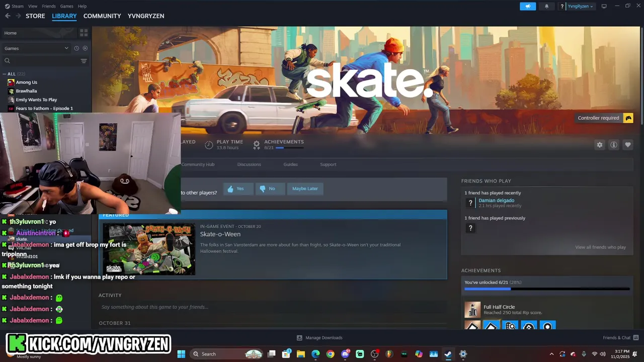This screenshot has height=362, width=644.
Task: Open the Help menu
Action: pyautogui.click(x=83, y=6)
